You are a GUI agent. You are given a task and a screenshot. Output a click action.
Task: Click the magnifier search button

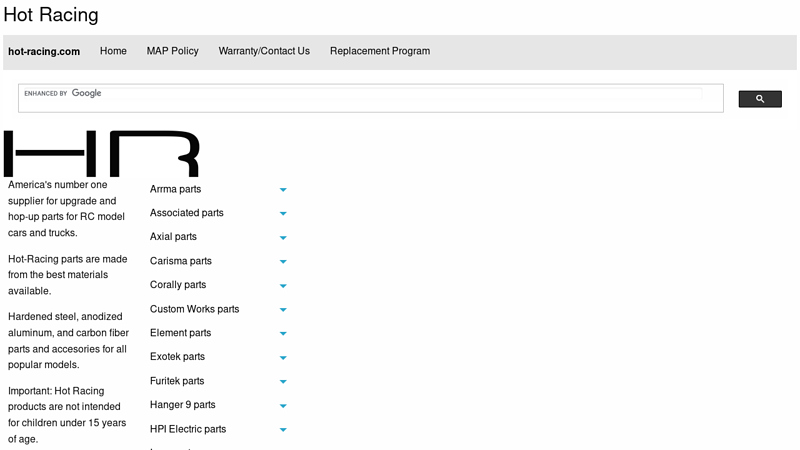click(x=759, y=99)
